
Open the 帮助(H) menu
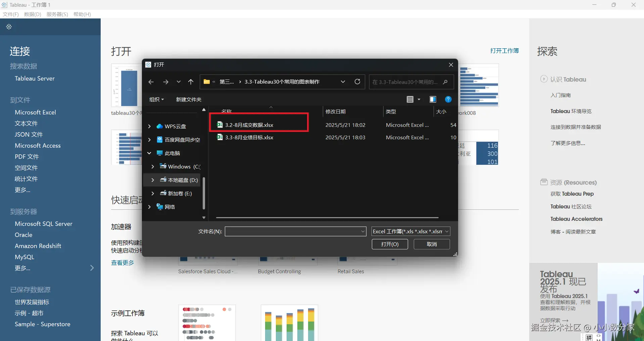coord(82,14)
